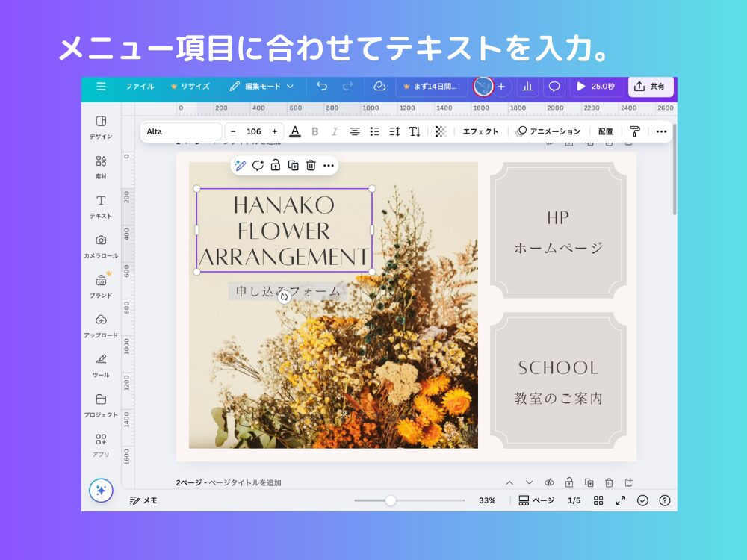Duplicate the selected element from floating toolbar
This screenshot has width=747, height=560.
pos(292,166)
